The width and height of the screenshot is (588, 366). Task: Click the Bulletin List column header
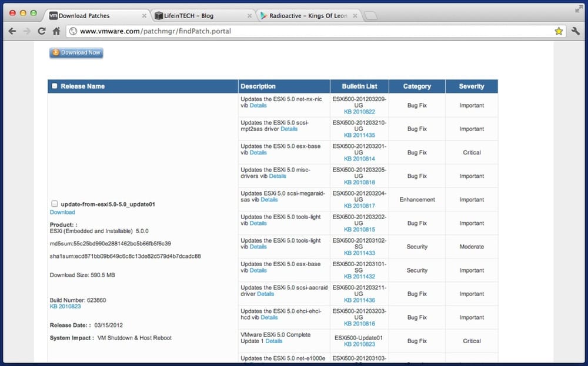(x=359, y=86)
